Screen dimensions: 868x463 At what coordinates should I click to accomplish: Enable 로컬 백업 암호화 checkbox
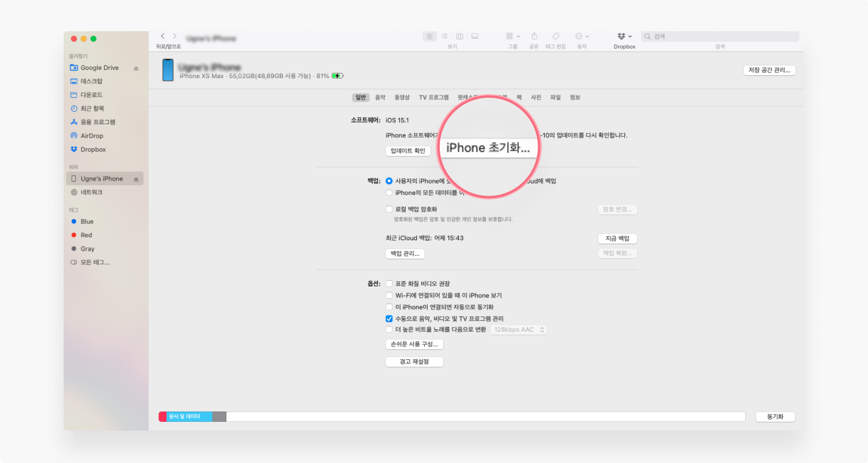389,209
